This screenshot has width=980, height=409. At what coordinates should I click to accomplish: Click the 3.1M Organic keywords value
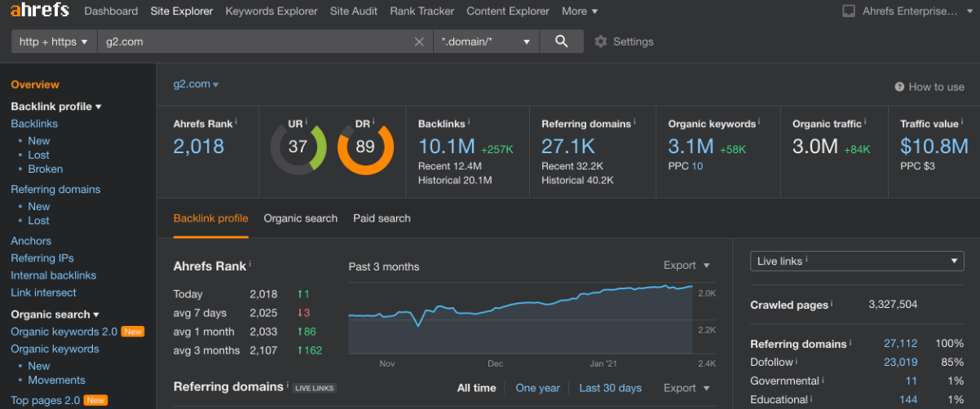click(x=691, y=147)
